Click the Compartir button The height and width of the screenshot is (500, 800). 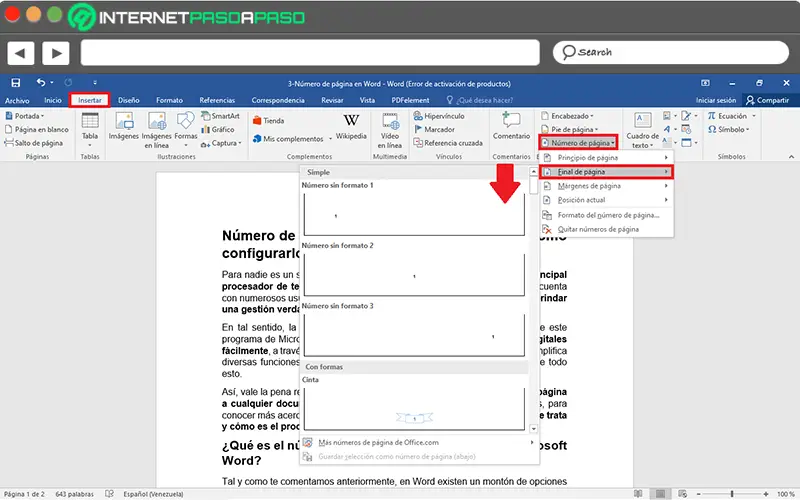pos(767,100)
